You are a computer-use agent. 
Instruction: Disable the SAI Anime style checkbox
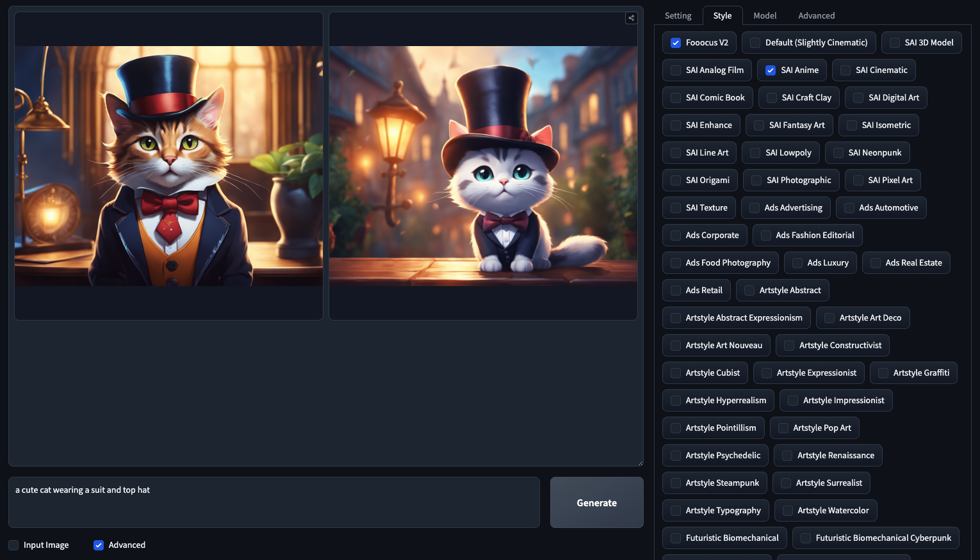coord(771,70)
